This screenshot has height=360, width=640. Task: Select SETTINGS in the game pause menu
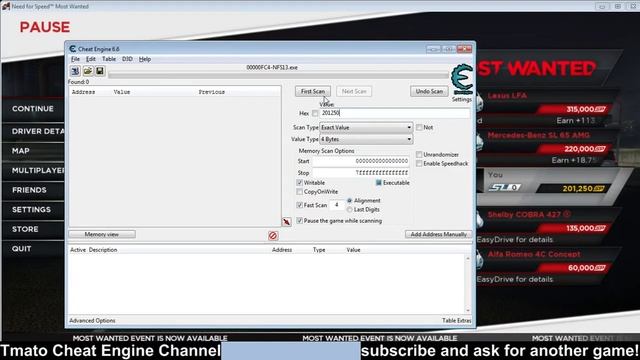(x=31, y=210)
